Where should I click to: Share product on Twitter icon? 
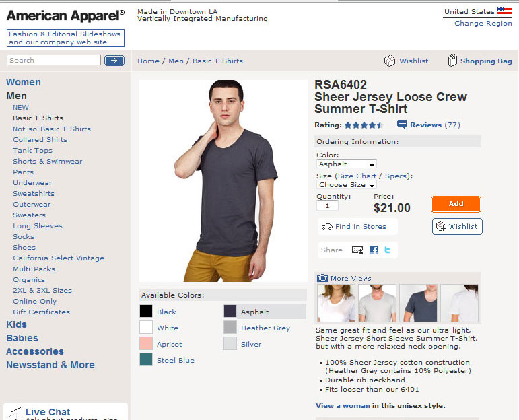point(388,250)
